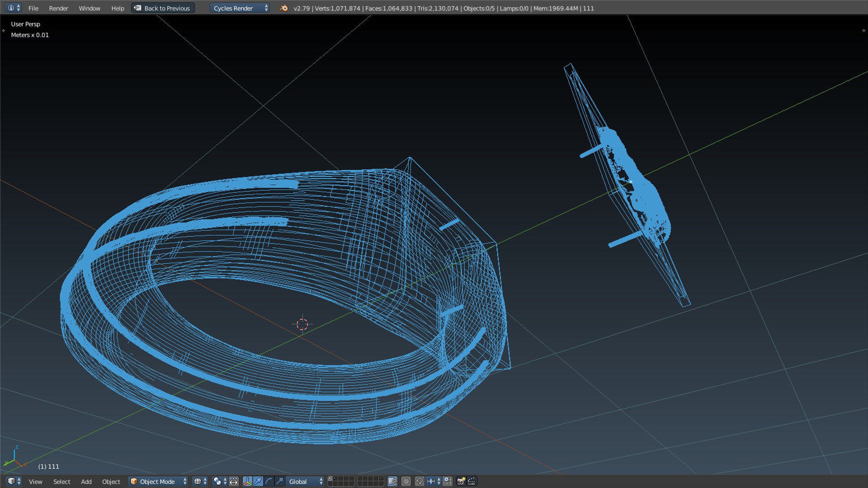Open the Window menu
The width and height of the screenshot is (868, 488).
pyautogui.click(x=90, y=8)
